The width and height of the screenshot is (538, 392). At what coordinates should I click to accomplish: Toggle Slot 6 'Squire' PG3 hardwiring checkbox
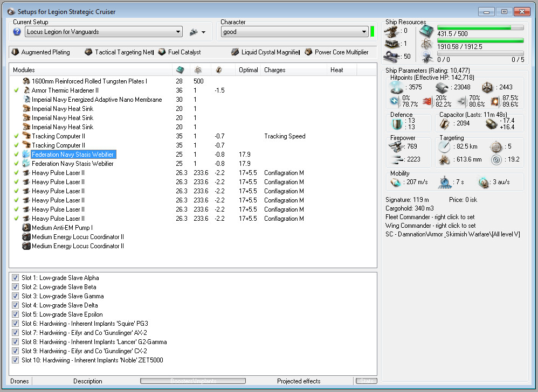click(15, 324)
